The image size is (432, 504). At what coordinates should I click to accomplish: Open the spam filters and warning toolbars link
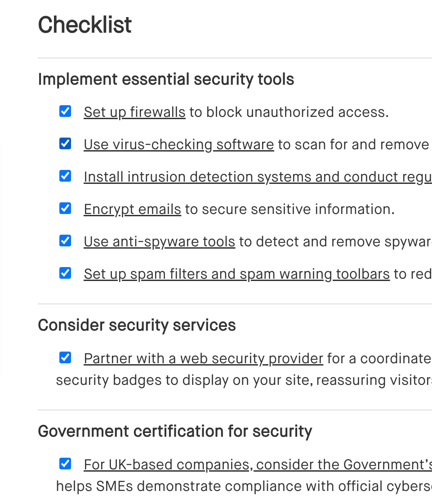(236, 274)
